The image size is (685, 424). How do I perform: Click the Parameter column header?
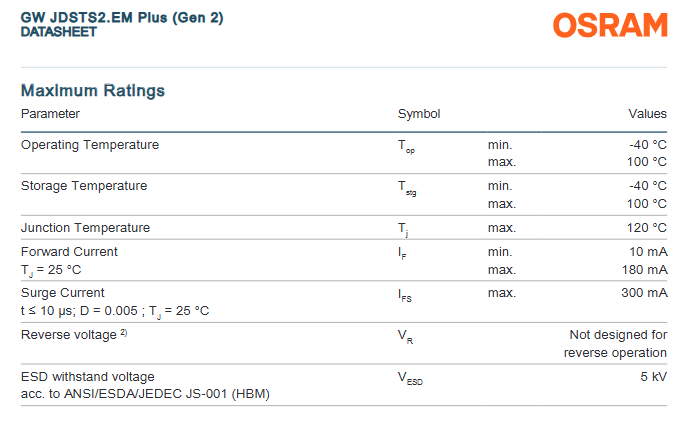point(50,114)
